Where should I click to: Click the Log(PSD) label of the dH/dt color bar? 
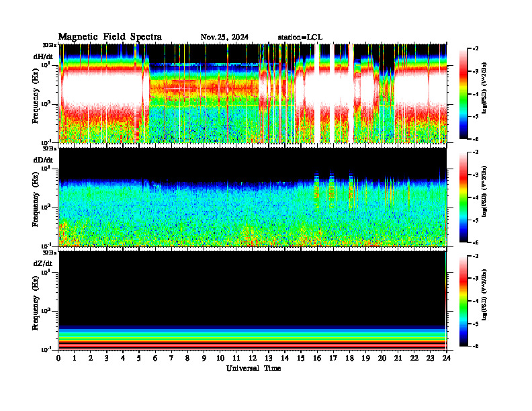(x=484, y=88)
